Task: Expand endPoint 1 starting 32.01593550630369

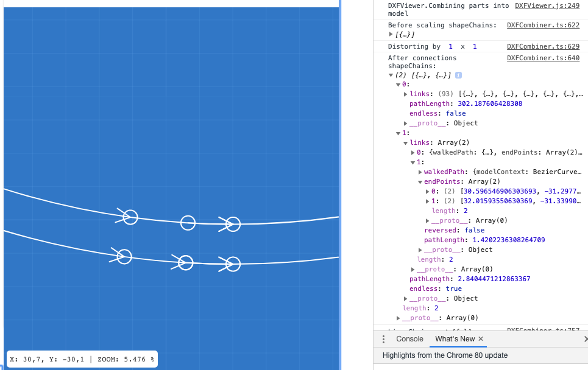Action: [x=428, y=201]
